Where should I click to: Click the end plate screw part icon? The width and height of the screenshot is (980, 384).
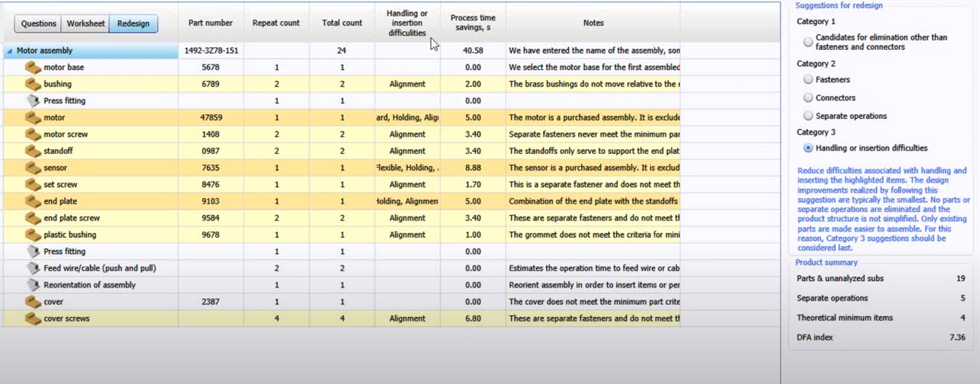pos(33,218)
